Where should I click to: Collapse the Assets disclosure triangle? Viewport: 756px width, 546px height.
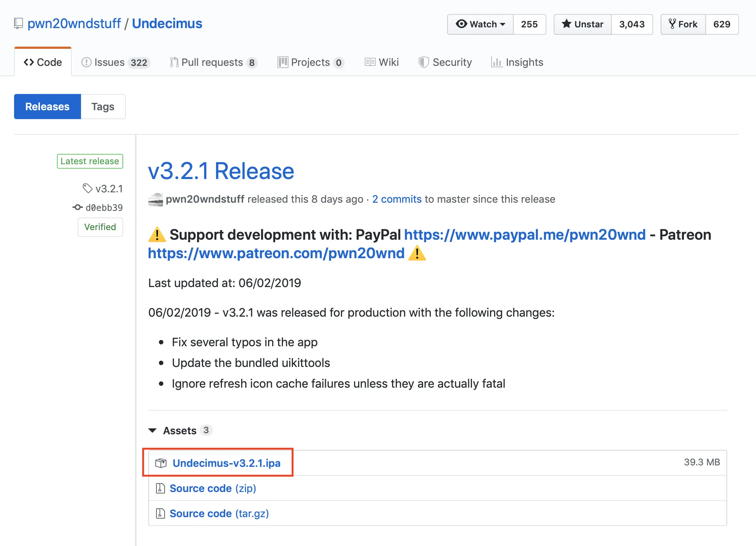point(152,431)
